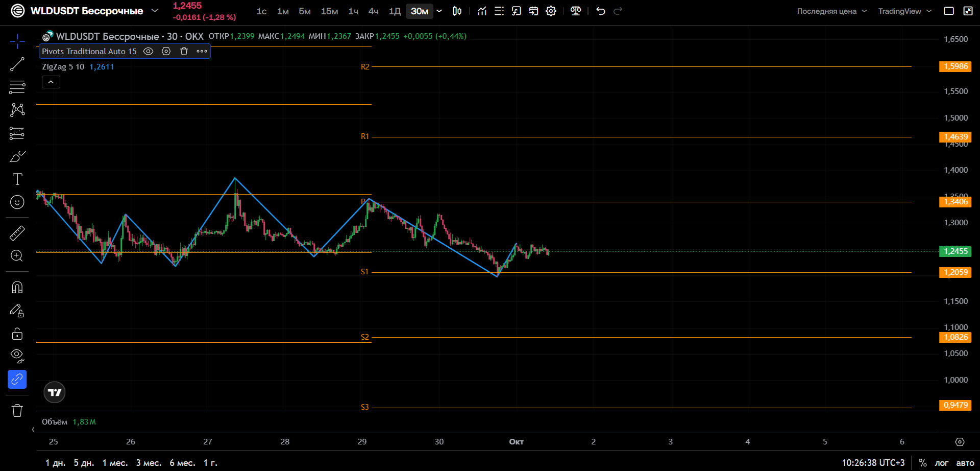980x471 pixels.
Task: Activate the magnet snap mode
Action: coord(17,288)
